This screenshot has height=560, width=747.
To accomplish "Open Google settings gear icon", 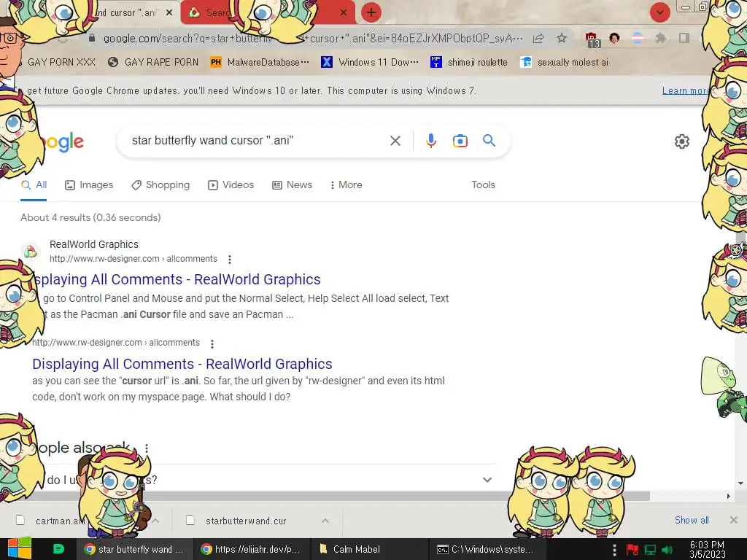I will click(682, 141).
